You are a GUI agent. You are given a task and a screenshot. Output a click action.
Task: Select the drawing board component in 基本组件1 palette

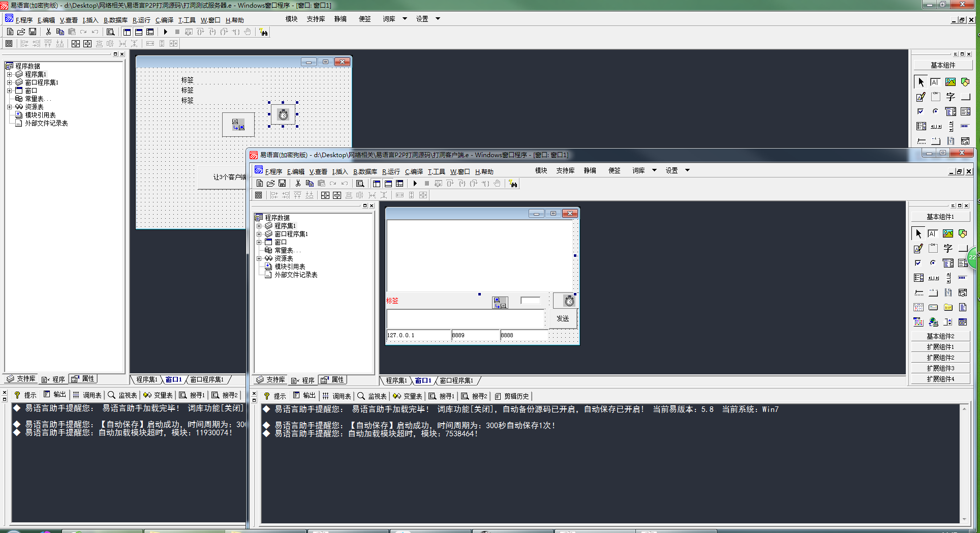[918, 248]
